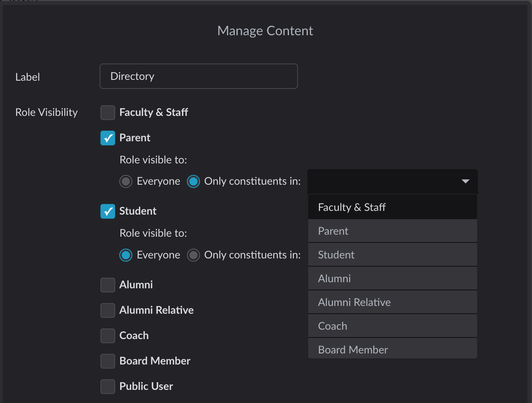Screen dimensions: 532x403
Task: Uncheck the Parent role checkbox
Action: click(x=108, y=138)
